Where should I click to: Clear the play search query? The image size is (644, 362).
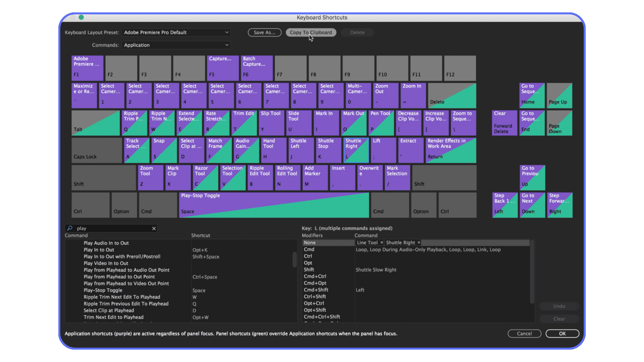click(x=154, y=228)
